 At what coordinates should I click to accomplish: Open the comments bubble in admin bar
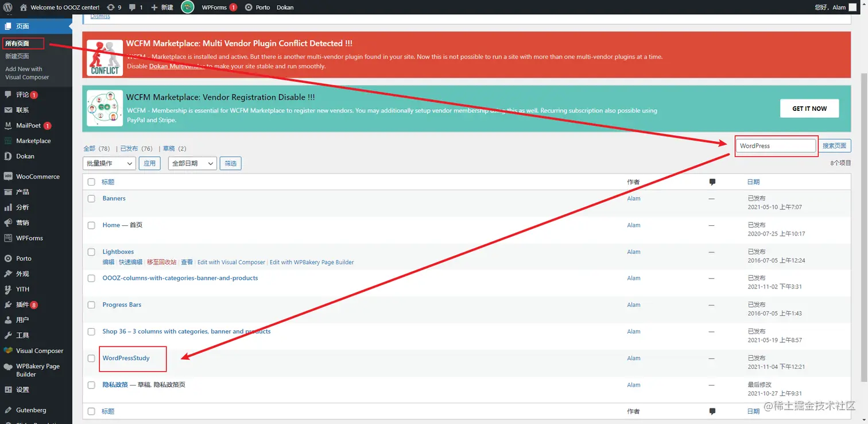tap(135, 7)
